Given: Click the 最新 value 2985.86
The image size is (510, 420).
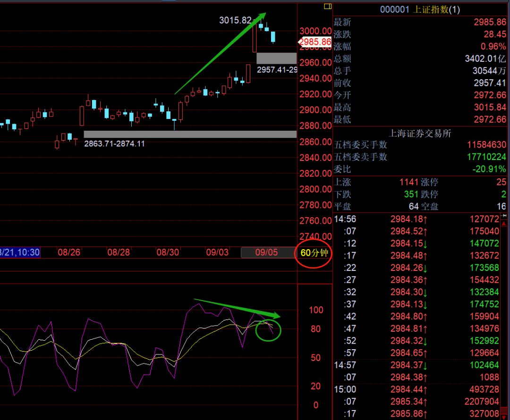Looking at the screenshot, I should (x=490, y=22).
